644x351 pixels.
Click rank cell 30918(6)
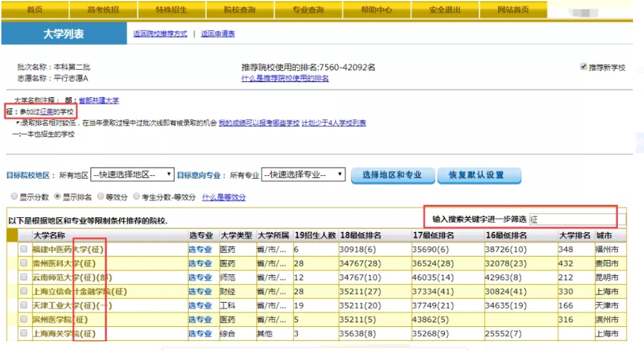357,249
